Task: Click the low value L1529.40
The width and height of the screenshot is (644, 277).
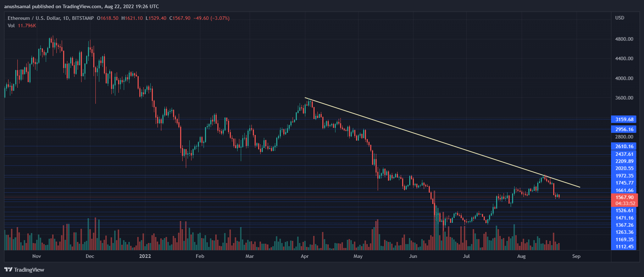Action: [156, 18]
